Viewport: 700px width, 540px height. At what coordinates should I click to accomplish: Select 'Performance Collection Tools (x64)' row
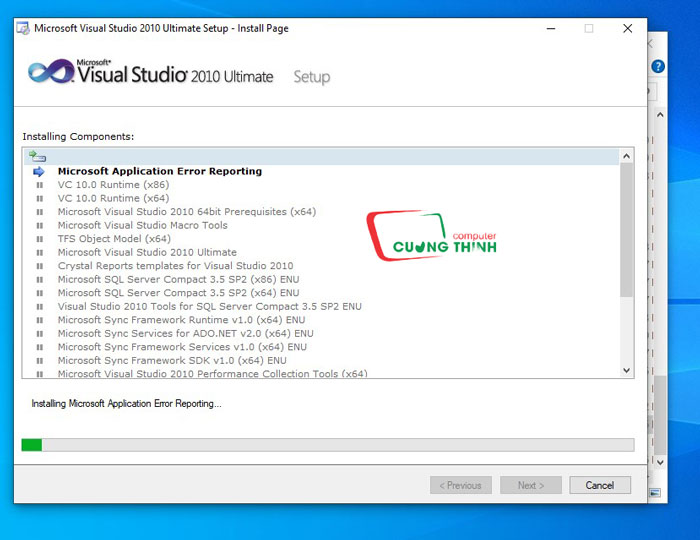tap(212, 374)
